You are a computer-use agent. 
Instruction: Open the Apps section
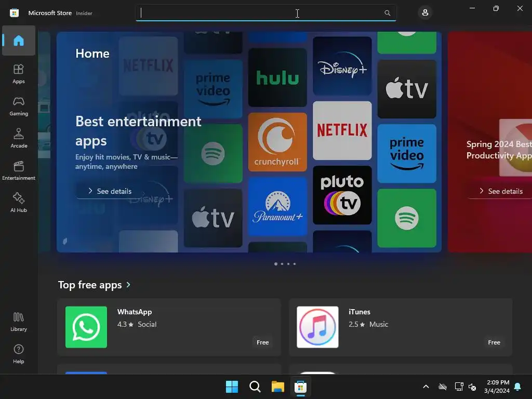tap(19, 74)
